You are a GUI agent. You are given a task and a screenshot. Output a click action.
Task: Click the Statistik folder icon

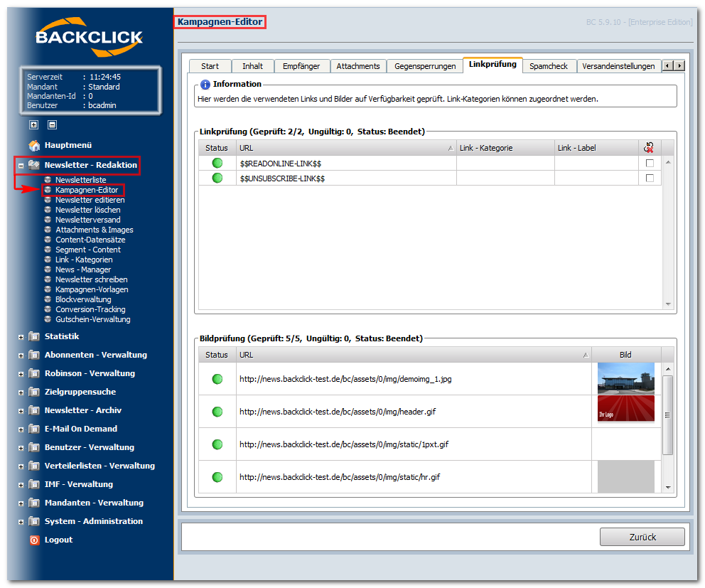34,336
